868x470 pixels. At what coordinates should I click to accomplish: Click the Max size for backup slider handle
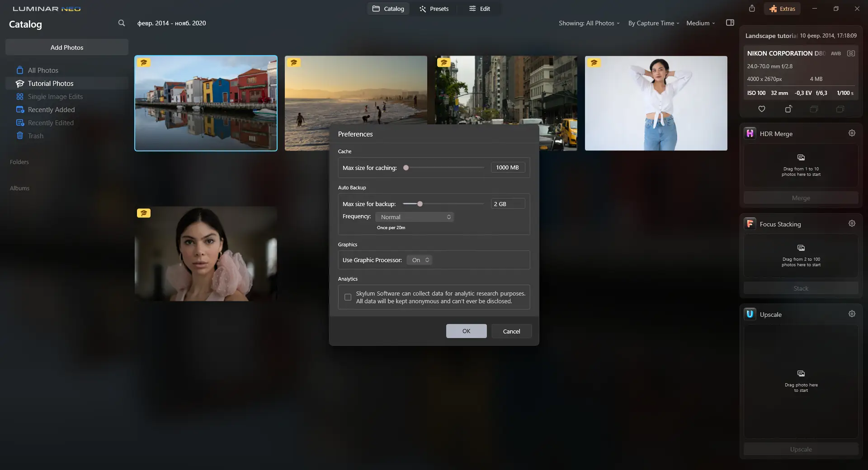pos(420,204)
